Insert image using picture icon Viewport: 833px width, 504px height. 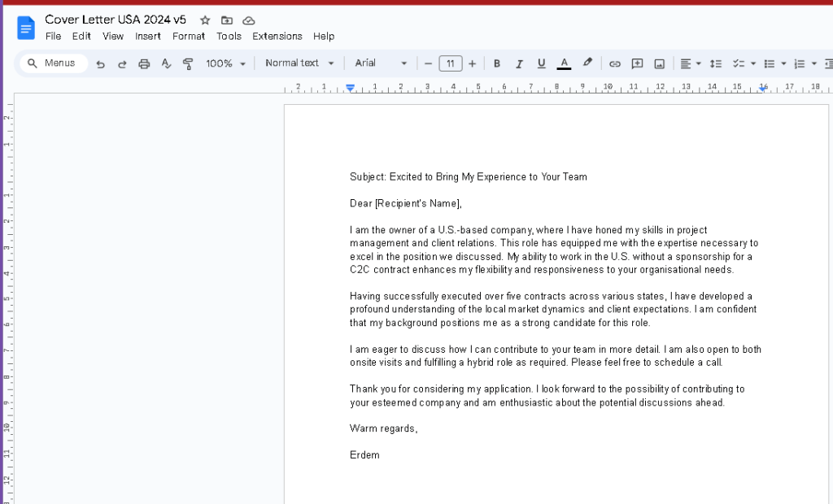[659, 63]
